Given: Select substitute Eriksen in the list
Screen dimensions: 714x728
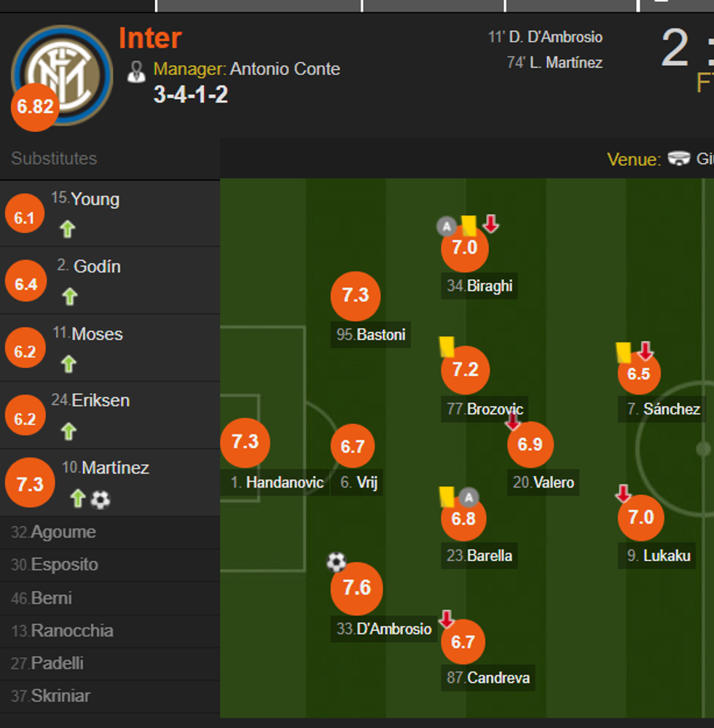Looking at the screenshot, I should [x=101, y=400].
